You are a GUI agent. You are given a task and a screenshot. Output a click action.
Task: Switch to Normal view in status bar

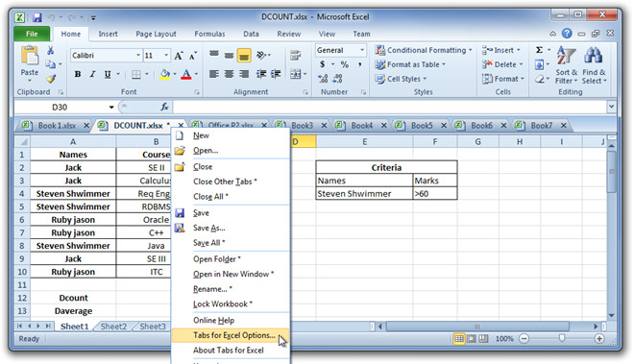tap(459, 339)
